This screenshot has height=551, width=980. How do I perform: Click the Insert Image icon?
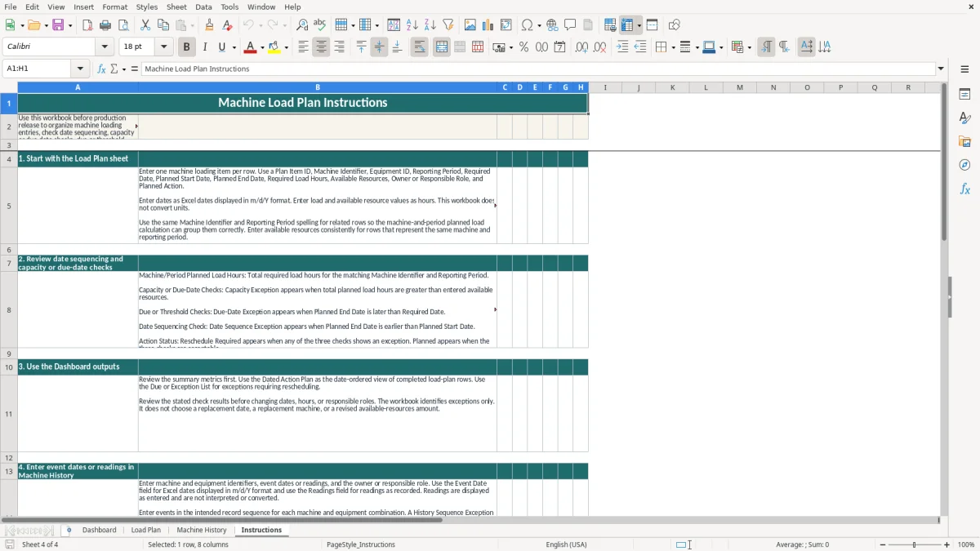[x=470, y=25]
